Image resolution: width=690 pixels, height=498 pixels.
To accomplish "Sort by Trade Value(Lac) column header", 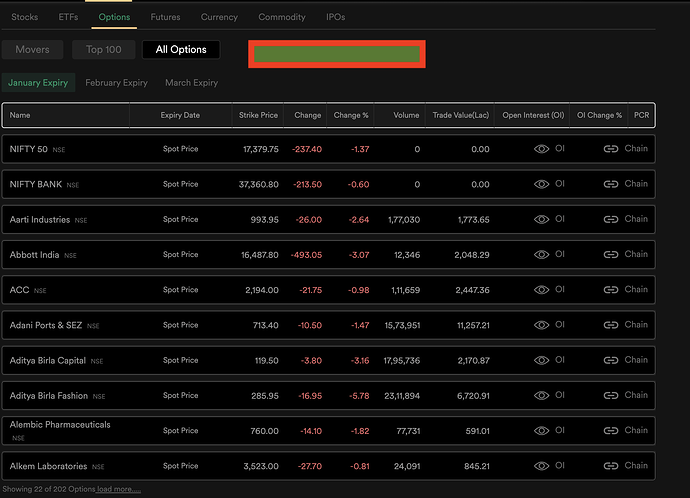I will [x=461, y=115].
